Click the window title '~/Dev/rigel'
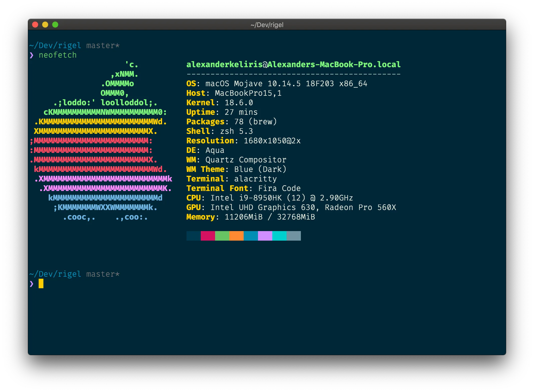 pyautogui.click(x=267, y=25)
